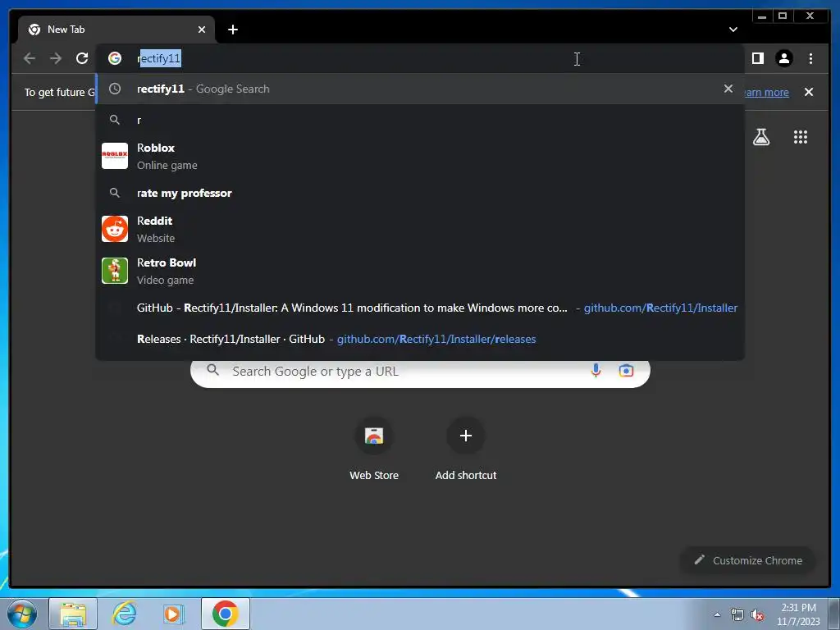The image size is (840, 630).
Task: Reload the page with refresh icon
Action: point(82,58)
